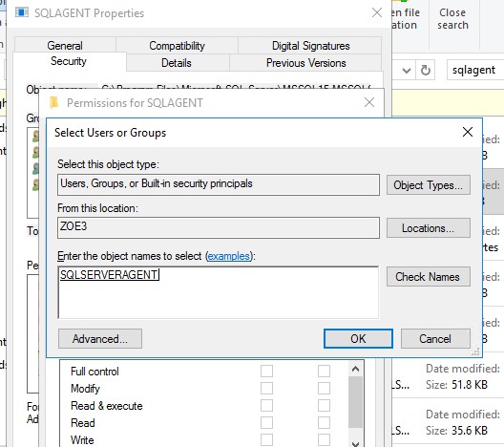Close the SQLAGENT Properties window
The height and width of the screenshot is (447, 504).
pos(377,12)
